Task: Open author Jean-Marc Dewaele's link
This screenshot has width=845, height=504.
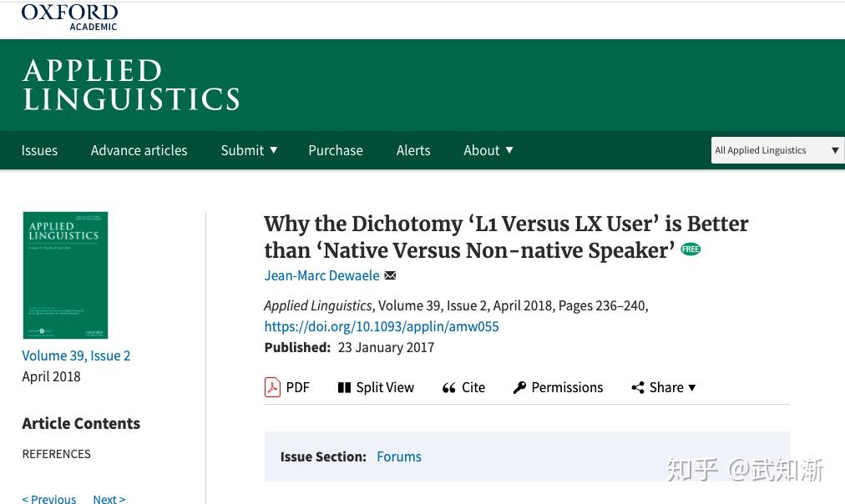Action: (321, 275)
